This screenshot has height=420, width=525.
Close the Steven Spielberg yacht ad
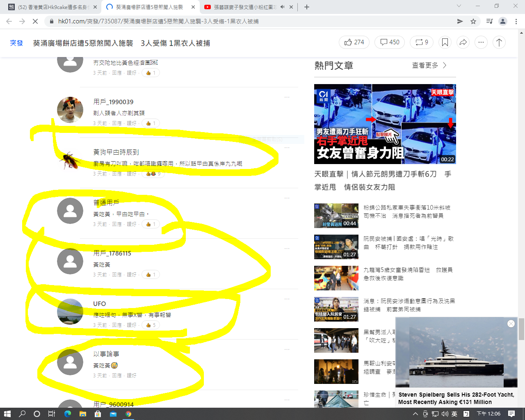[x=511, y=324]
